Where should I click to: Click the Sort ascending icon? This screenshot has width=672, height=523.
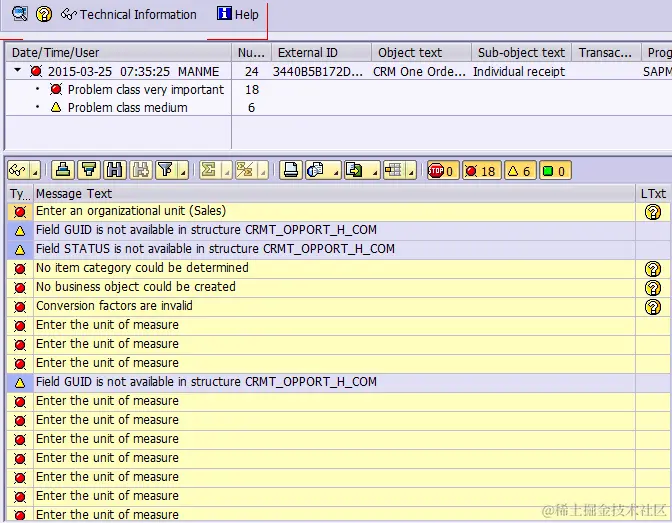pyautogui.click(x=63, y=171)
